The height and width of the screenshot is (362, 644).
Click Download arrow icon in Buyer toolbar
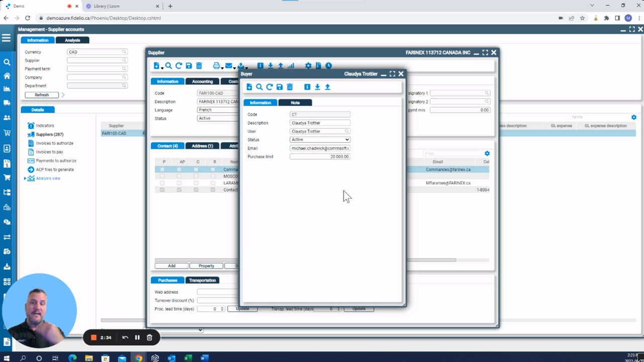tap(317, 87)
